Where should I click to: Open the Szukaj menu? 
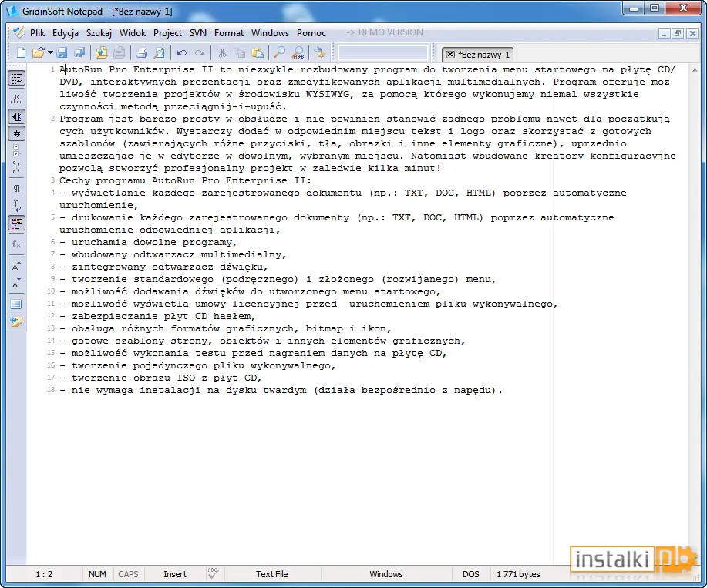99,33
